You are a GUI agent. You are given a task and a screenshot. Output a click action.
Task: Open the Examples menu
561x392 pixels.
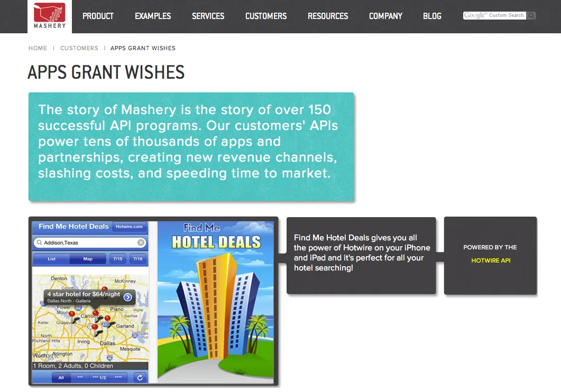(153, 16)
